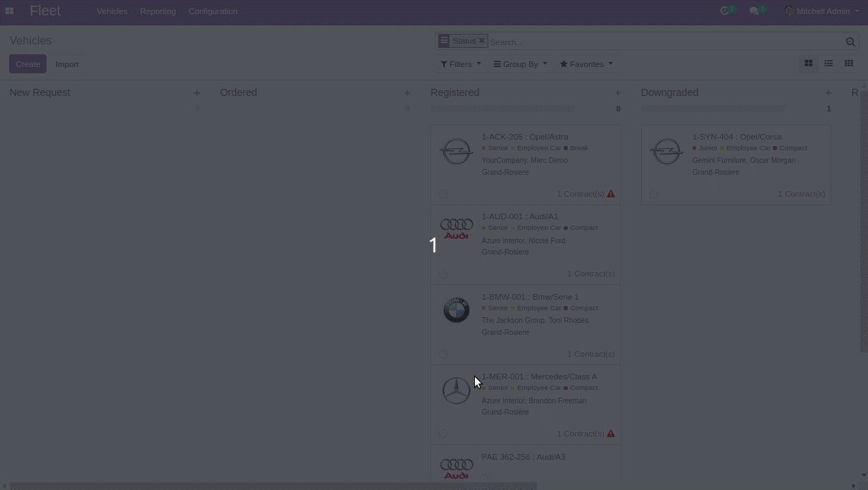868x490 pixels.
Task: Click Audi logo on 1-AUD-001 card
Action: pos(457,229)
